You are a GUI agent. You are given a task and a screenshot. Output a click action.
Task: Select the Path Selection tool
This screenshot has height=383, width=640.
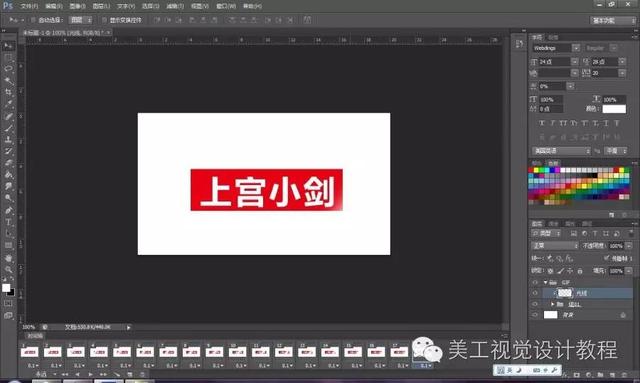[8, 234]
